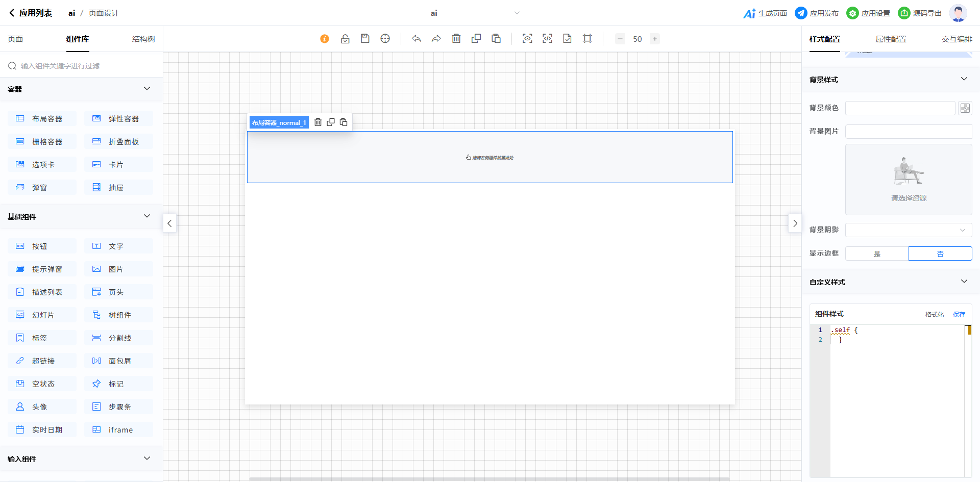Set show border to 是
The height and width of the screenshot is (482, 980).
point(877,253)
